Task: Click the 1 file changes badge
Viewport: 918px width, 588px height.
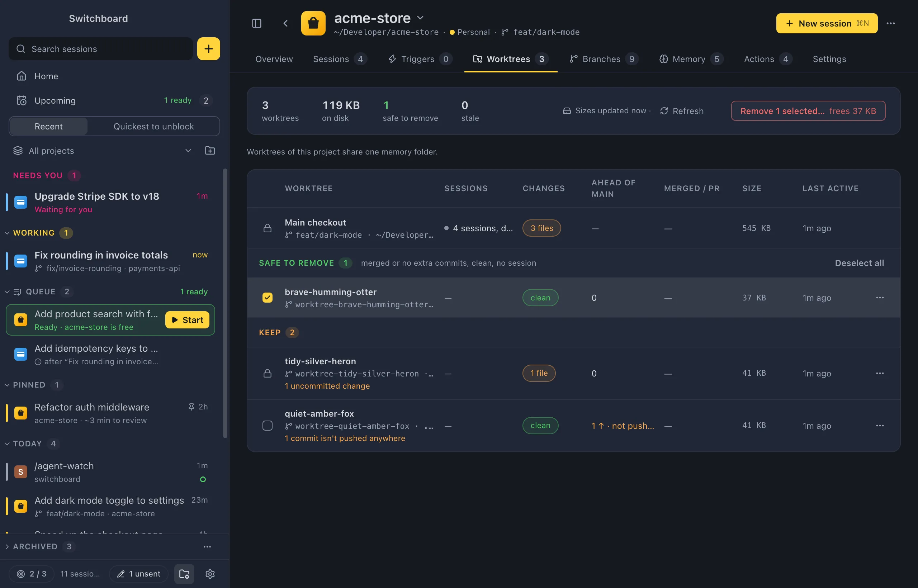Action: (x=539, y=373)
